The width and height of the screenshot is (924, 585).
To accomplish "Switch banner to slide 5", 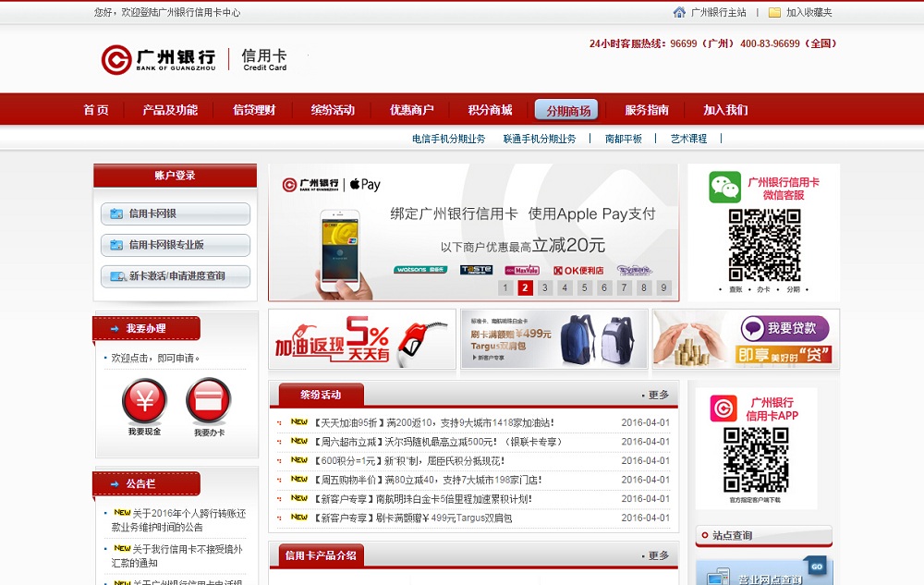I will tap(584, 287).
